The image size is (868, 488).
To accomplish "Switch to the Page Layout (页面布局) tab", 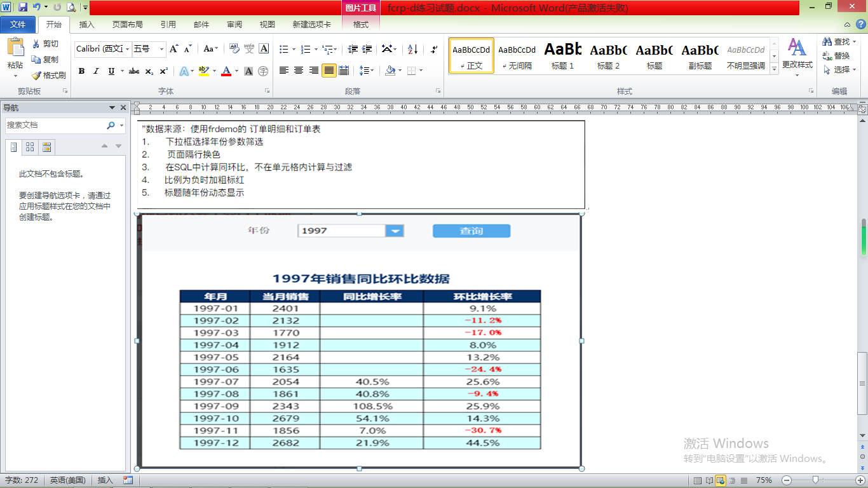I will point(128,25).
